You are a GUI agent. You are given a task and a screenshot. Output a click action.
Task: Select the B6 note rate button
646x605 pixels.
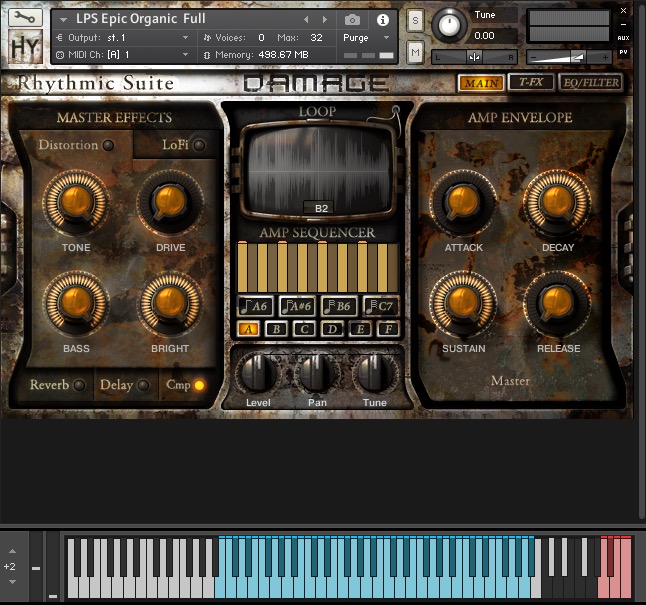339,306
